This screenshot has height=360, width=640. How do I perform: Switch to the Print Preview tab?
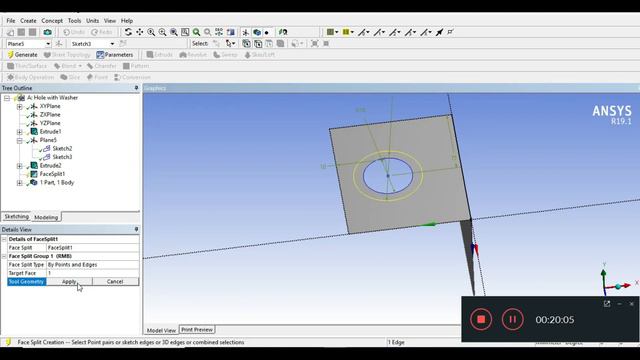coord(197,329)
